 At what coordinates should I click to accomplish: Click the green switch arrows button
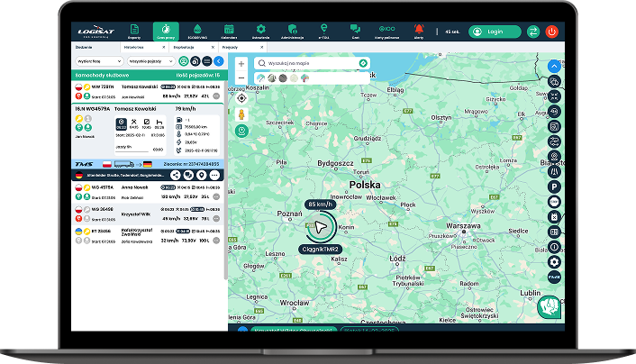(533, 32)
